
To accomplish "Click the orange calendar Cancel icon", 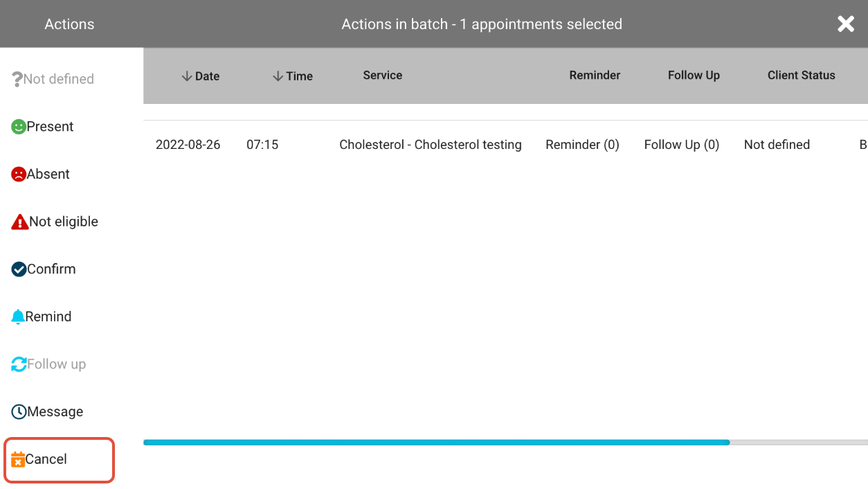I will coord(18,459).
